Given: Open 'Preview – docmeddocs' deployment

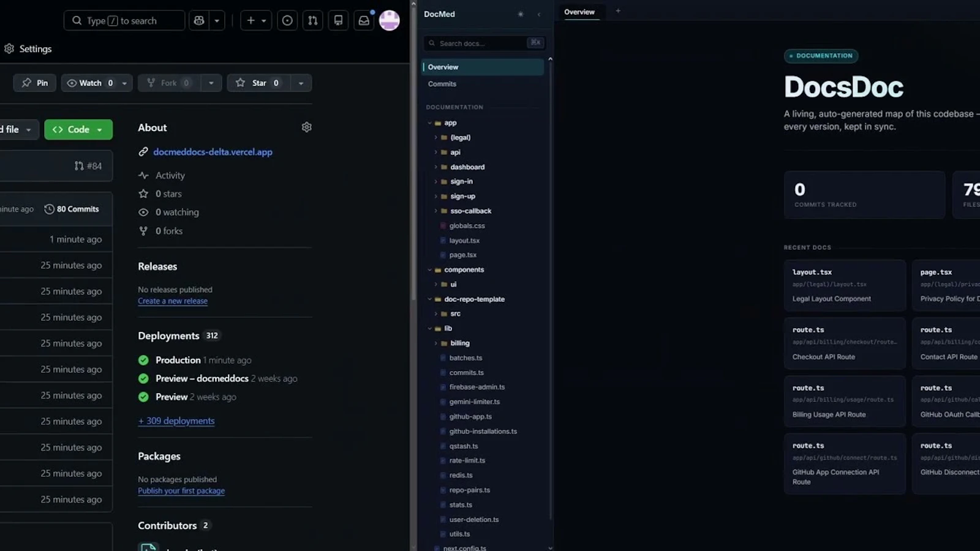Looking at the screenshot, I should (202, 379).
